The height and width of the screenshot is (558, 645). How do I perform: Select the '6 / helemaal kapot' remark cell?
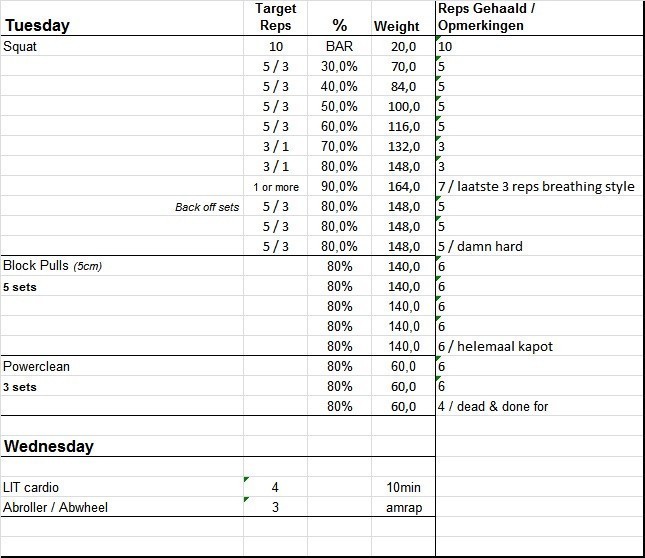[x=495, y=347]
